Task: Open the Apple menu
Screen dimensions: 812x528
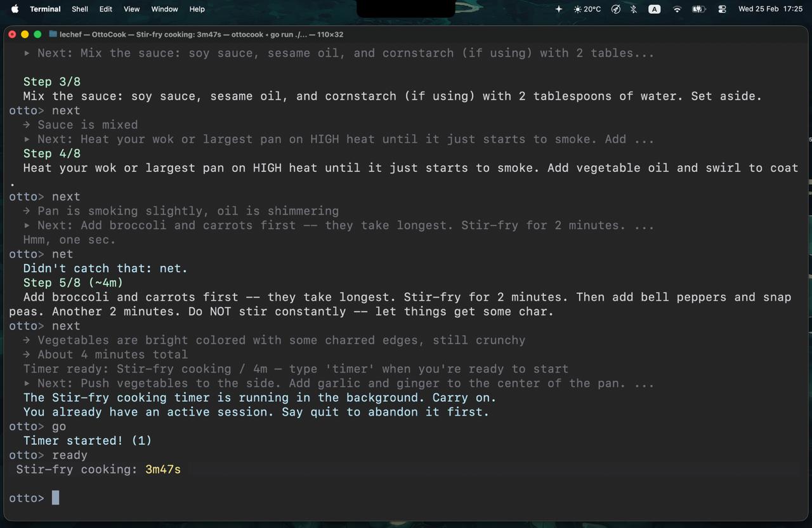Action: [x=15, y=9]
